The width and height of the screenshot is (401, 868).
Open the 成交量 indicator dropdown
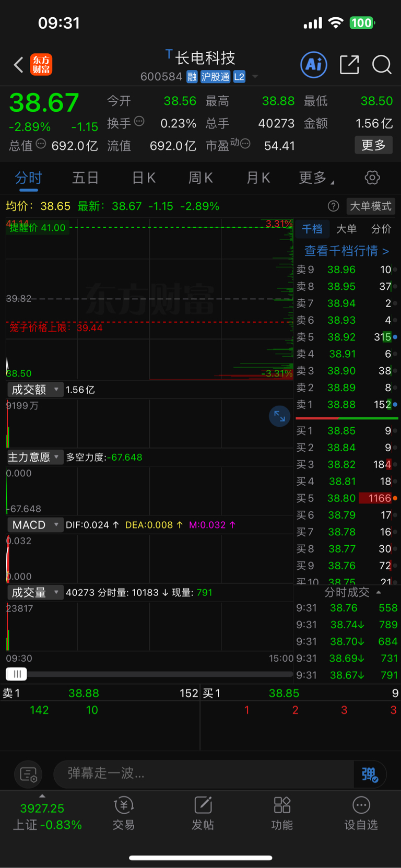(35, 592)
